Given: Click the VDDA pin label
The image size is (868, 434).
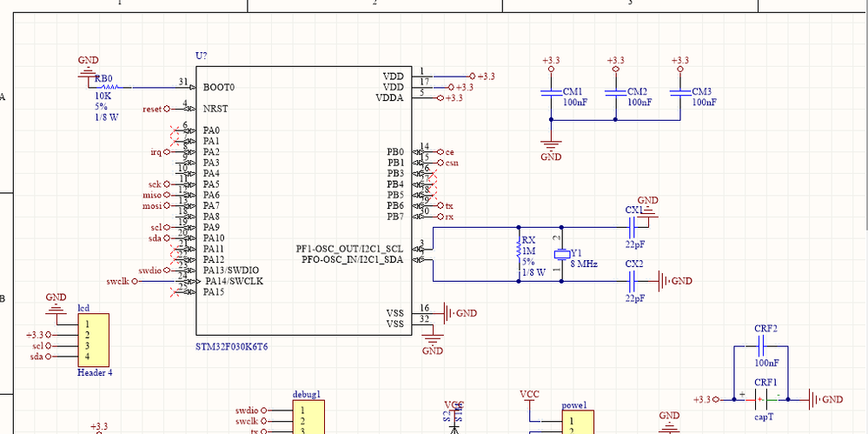Looking at the screenshot, I should coord(390,98).
